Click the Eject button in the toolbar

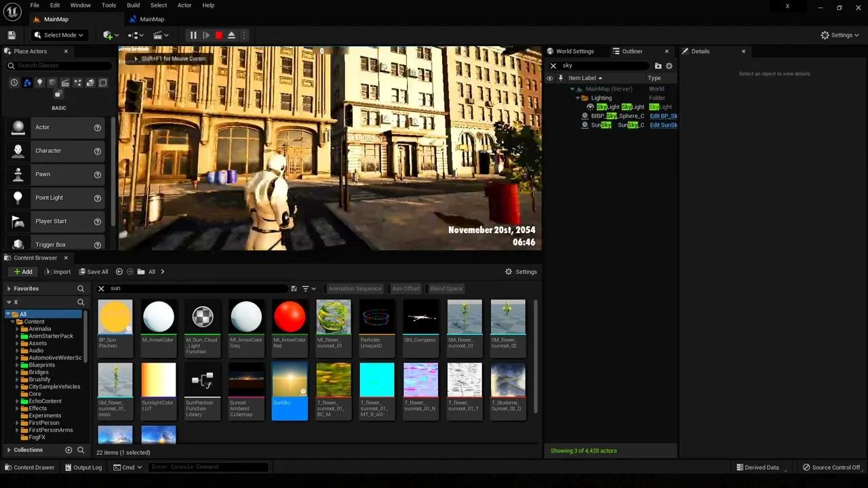(x=231, y=35)
